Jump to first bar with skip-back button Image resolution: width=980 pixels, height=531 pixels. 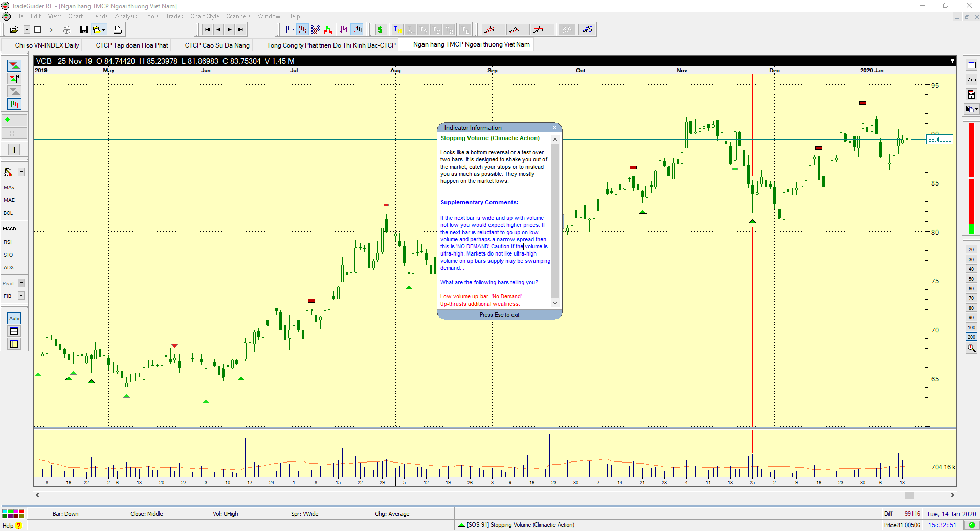pos(207,30)
